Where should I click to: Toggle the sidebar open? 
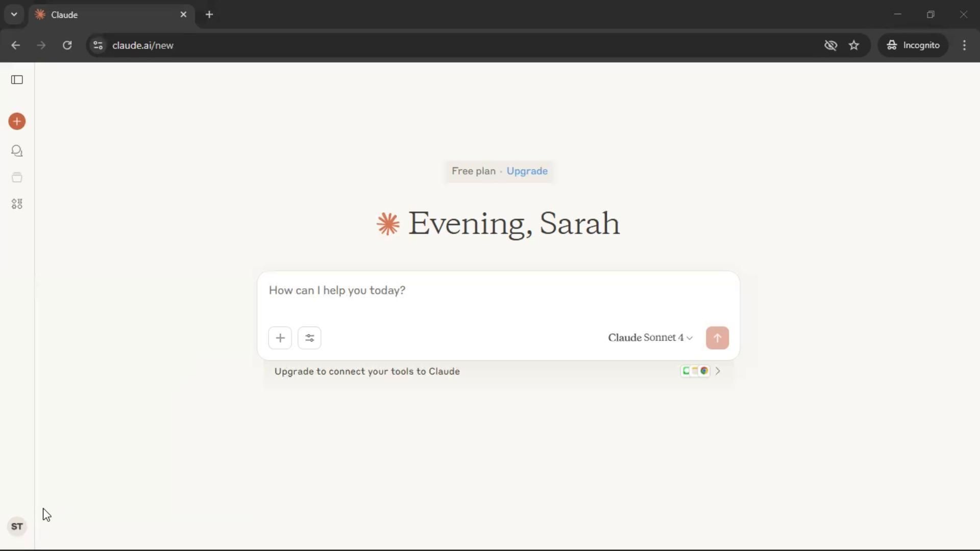pos(17,80)
